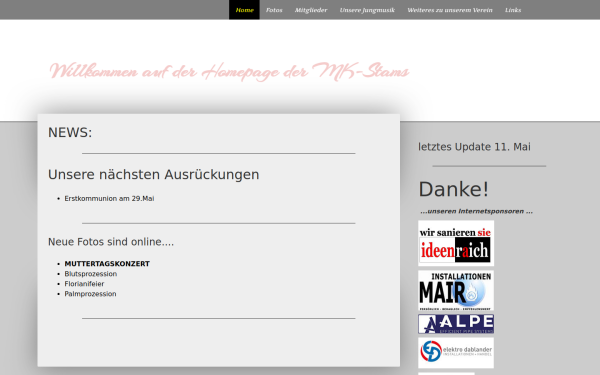The height and width of the screenshot is (375, 600).
Task: Navigate to the Links page
Action: tap(513, 10)
